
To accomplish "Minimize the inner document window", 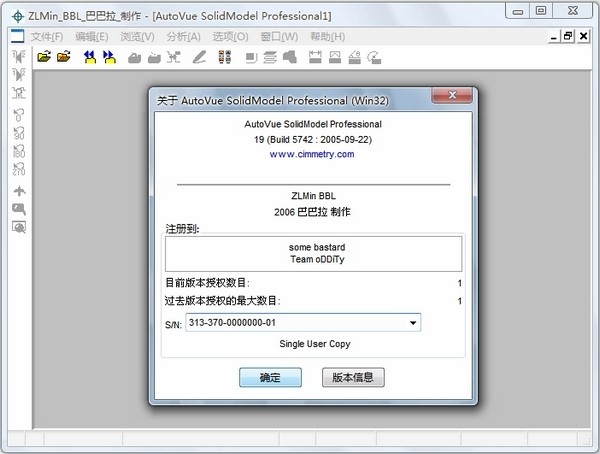I will pyautogui.click(x=553, y=37).
